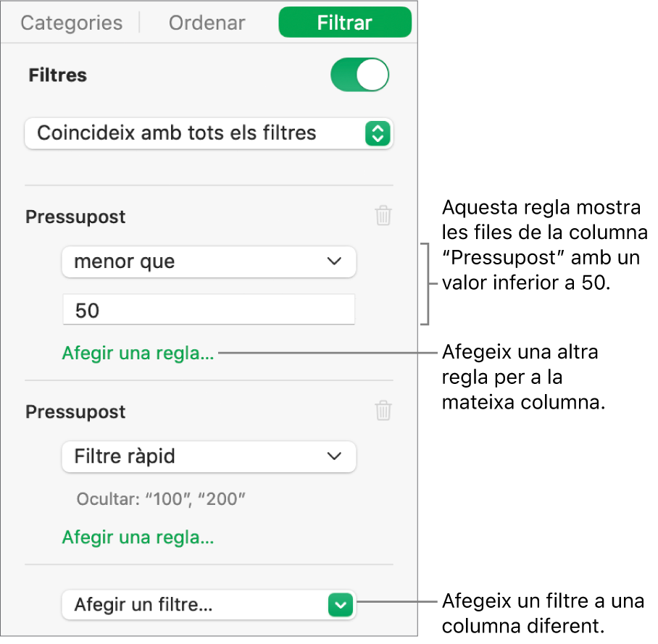
Task: Click the green up-down arrows on the match selector
Action: click(378, 133)
